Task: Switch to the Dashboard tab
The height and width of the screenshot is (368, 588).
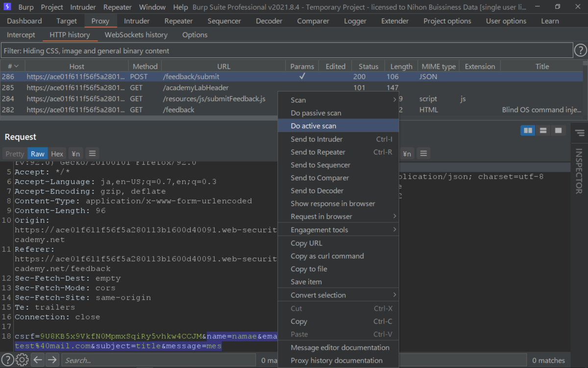Action: (x=24, y=21)
